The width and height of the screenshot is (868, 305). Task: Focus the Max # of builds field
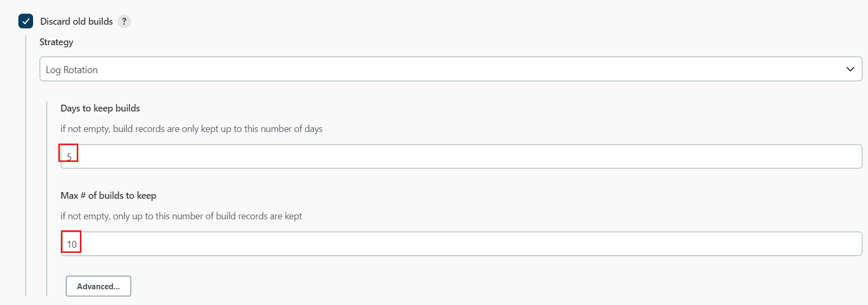(461, 243)
